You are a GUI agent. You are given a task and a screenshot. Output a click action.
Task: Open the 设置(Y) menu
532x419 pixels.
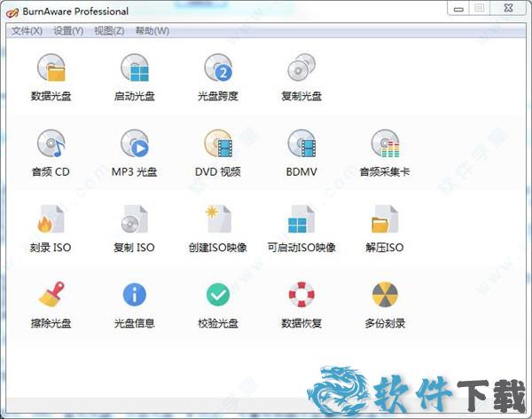tap(68, 31)
